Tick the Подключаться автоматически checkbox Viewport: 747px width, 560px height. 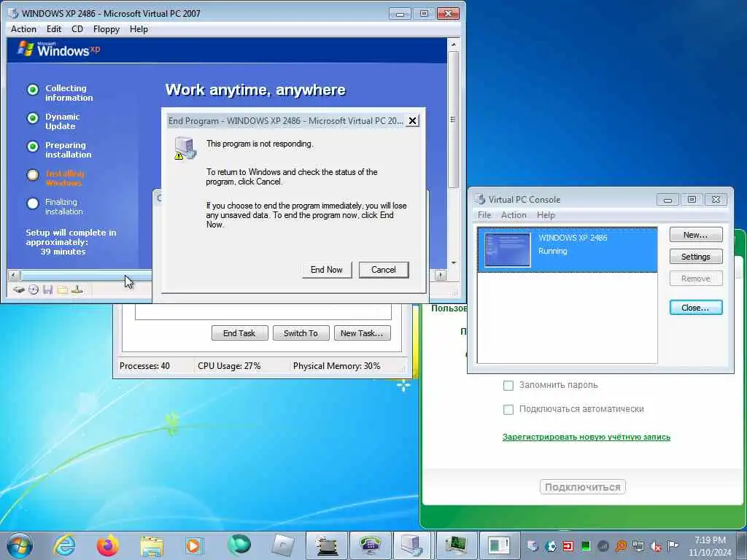[508, 410]
